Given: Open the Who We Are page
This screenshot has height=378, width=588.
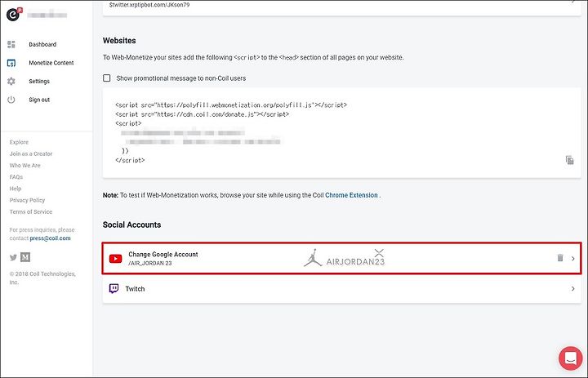Looking at the screenshot, I should coord(24,166).
